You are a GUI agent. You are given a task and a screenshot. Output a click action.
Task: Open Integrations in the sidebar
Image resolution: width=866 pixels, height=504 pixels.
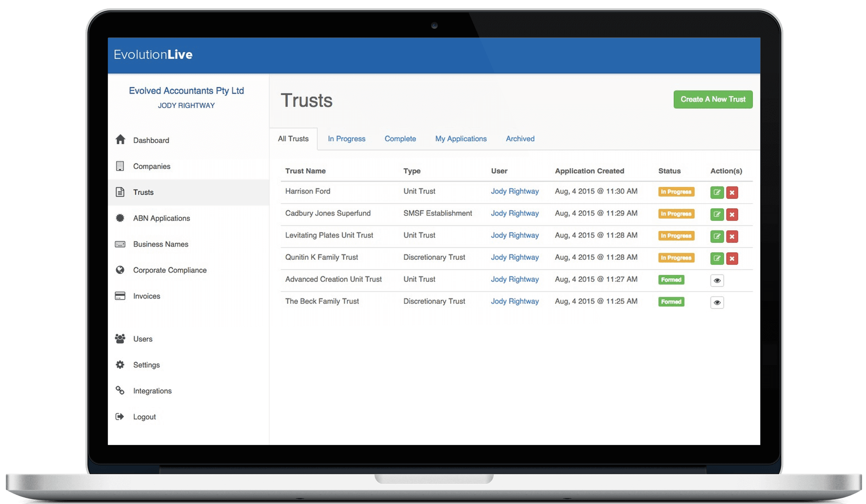click(x=152, y=391)
